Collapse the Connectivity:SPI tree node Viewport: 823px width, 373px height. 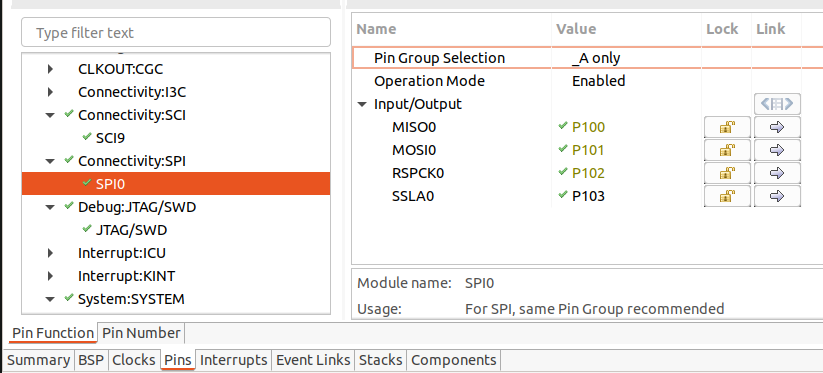50,161
